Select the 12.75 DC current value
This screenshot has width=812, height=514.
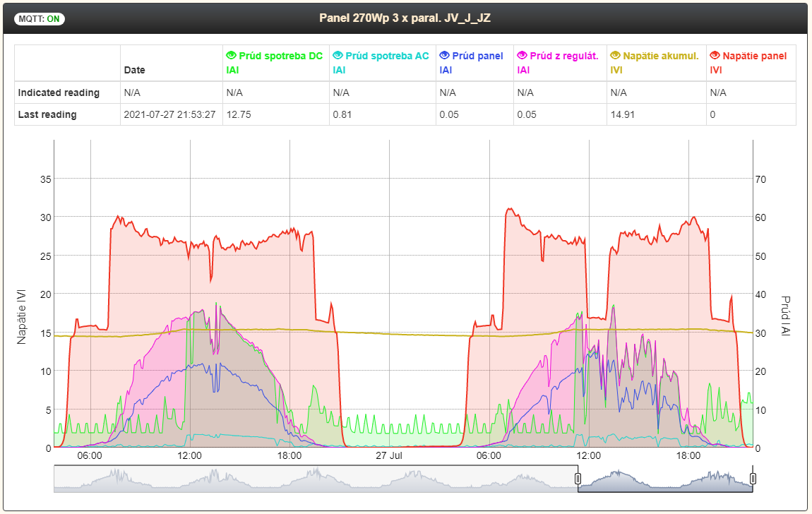[239, 114]
